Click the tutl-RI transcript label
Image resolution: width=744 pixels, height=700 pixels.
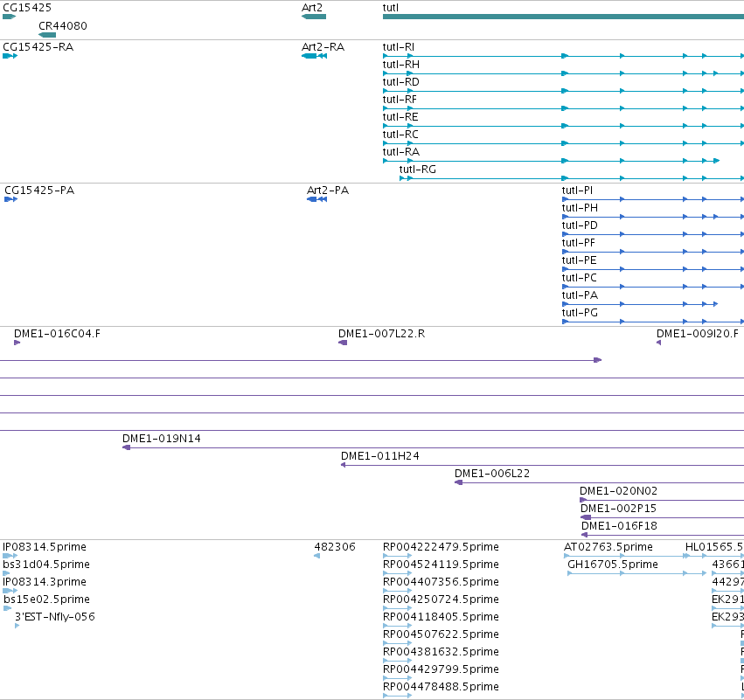[399, 47]
